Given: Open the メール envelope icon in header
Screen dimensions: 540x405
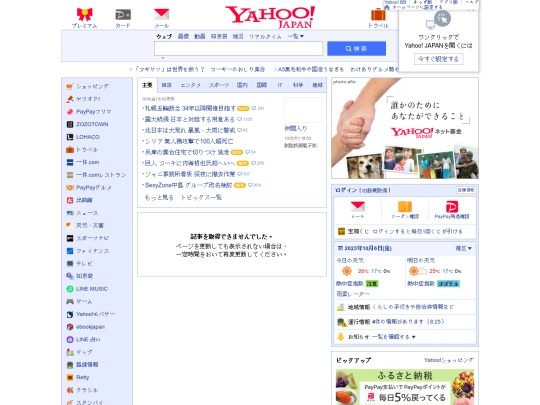Looking at the screenshot, I should click(x=162, y=14).
